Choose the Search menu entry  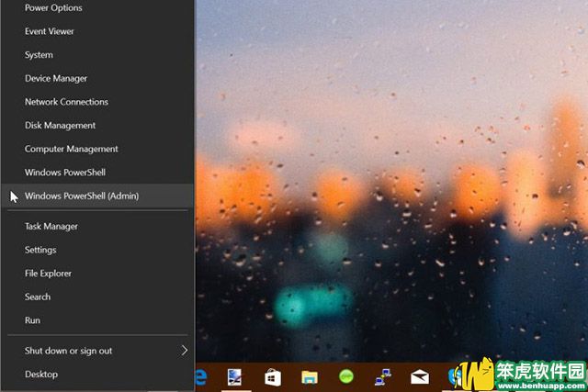click(97, 297)
